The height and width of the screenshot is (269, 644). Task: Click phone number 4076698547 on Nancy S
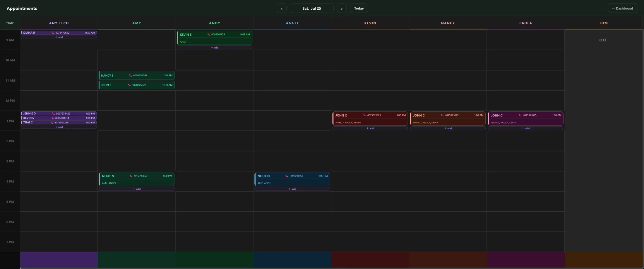[140, 75]
